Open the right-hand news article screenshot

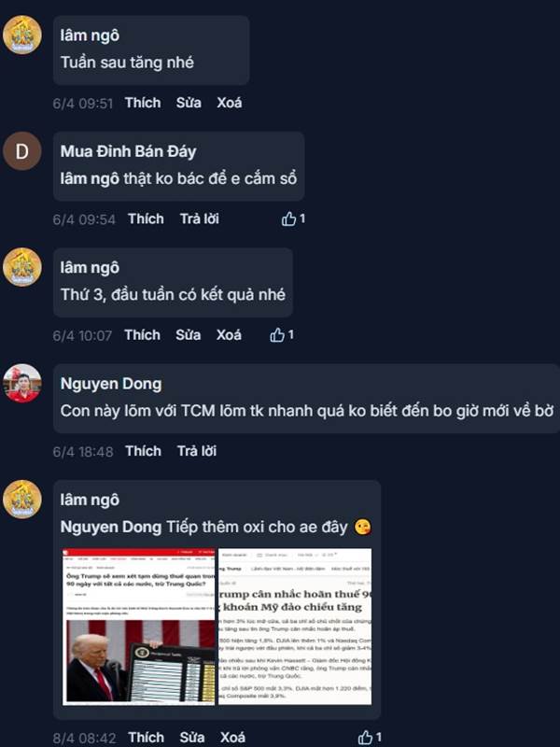click(x=295, y=627)
